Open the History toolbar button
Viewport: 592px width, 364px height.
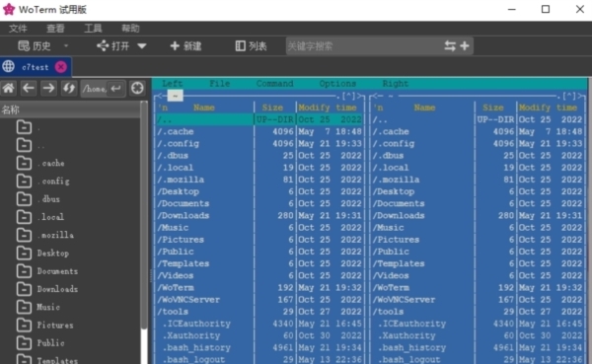coord(35,46)
